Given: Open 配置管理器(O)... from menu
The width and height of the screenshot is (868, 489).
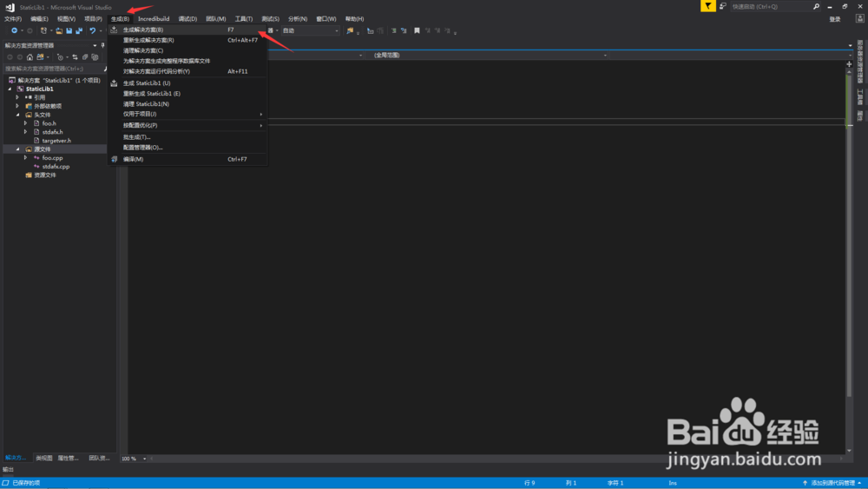Looking at the screenshot, I should click(187, 148).
